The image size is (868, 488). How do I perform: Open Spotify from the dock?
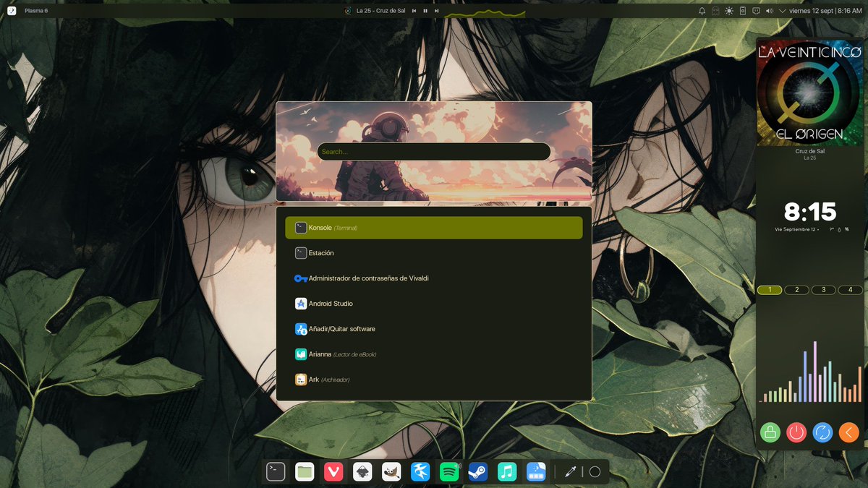click(448, 471)
